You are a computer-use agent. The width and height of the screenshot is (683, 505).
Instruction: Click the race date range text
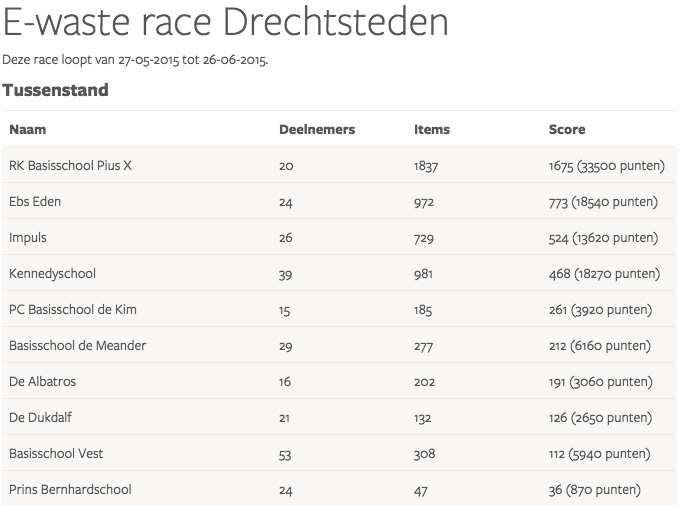tap(135, 60)
